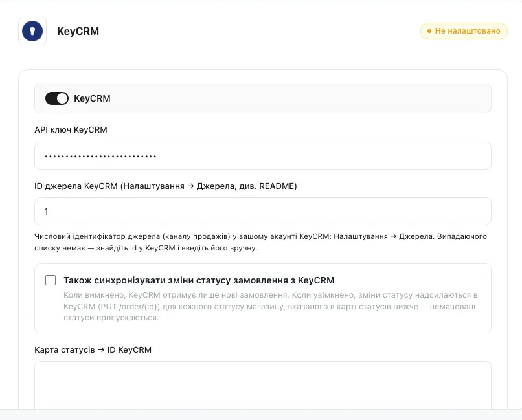Enable syncing order status changes checkbox

point(51,280)
